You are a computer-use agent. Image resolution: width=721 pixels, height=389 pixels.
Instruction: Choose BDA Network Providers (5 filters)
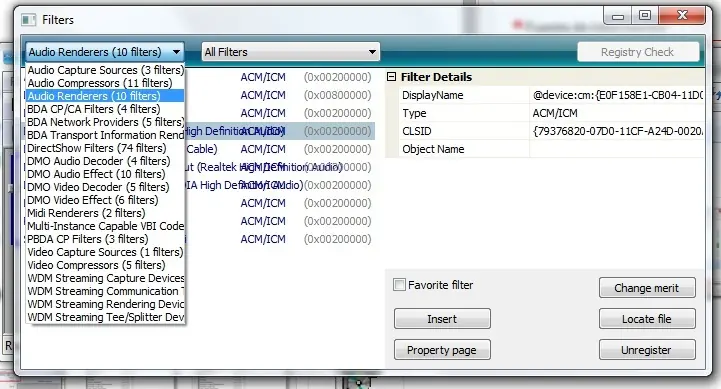click(105, 122)
